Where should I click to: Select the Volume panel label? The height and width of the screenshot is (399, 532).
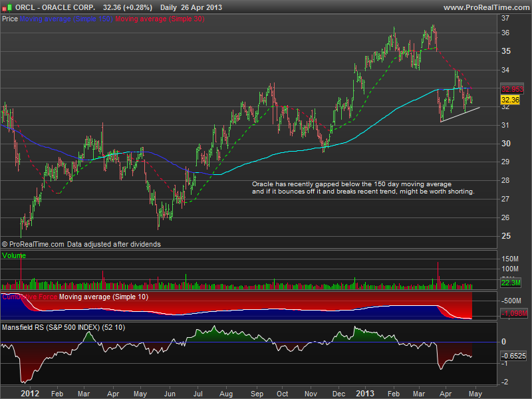[13, 255]
